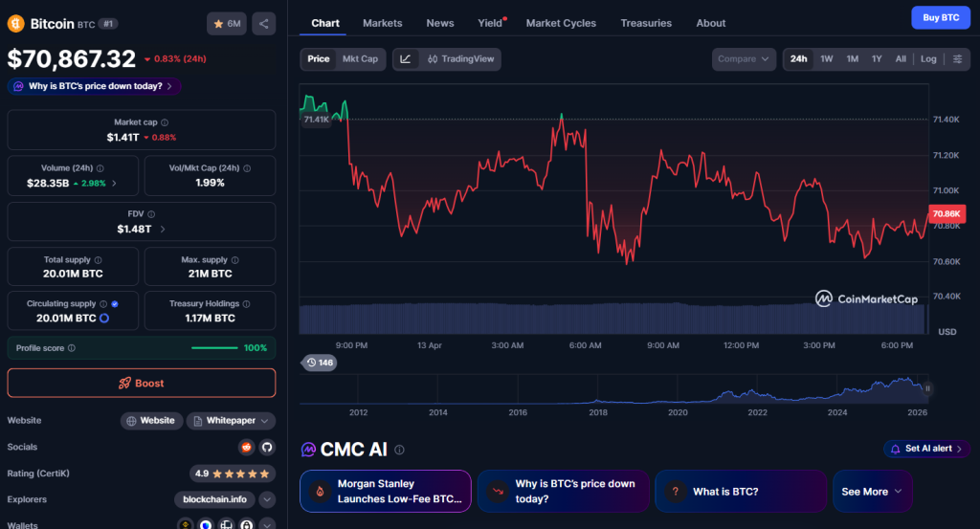Screen dimensions: 980x529
Task: Open the Reddit social link icon
Action: pos(246,447)
